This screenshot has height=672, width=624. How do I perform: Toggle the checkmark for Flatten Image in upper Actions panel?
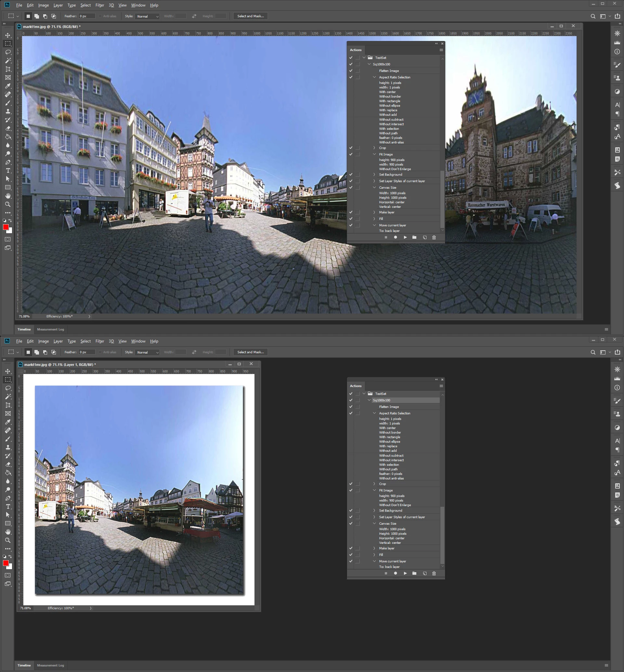coord(351,71)
